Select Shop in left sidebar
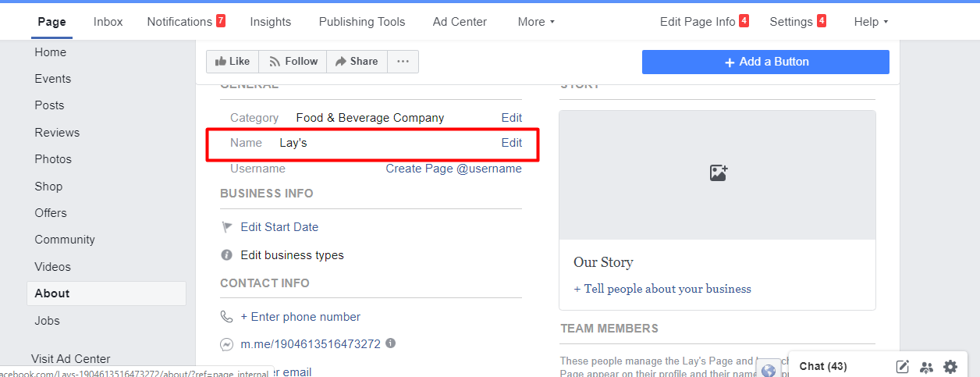Viewport: 980px width, 377px height. tap(48, 187)
